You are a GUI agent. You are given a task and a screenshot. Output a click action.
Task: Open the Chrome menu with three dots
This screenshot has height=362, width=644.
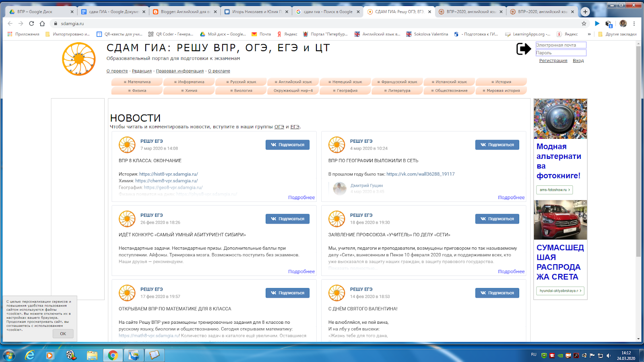click(x=634, y=23)
